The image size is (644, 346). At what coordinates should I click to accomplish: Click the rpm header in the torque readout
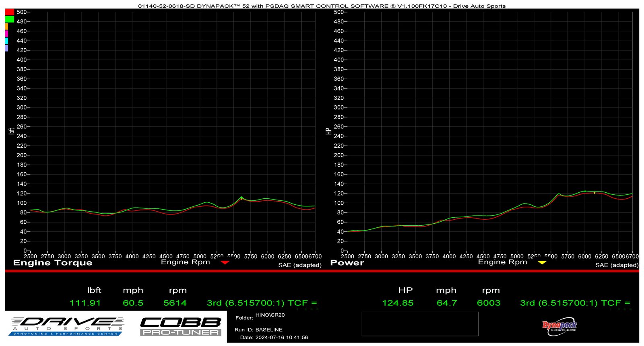(178, 291)
